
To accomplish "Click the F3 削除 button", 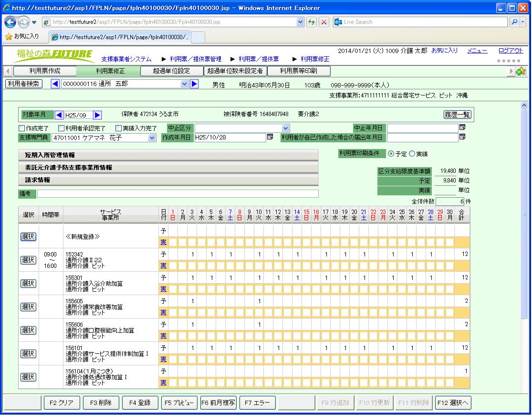I will pyautogui.click(x=101, y=403).
